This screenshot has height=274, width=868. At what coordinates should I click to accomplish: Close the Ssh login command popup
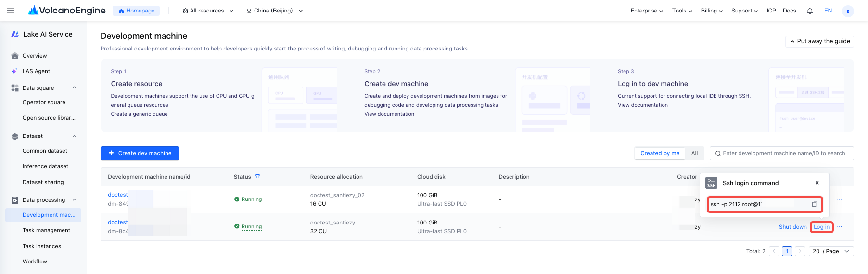tap(817, 183)
